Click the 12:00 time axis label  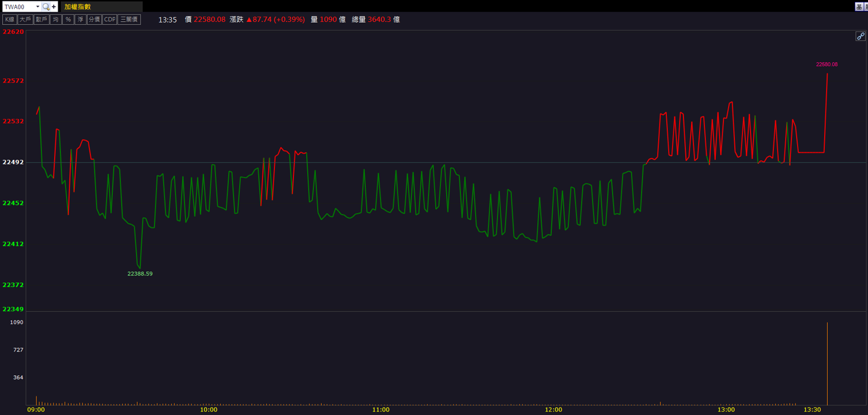(553, 410)
